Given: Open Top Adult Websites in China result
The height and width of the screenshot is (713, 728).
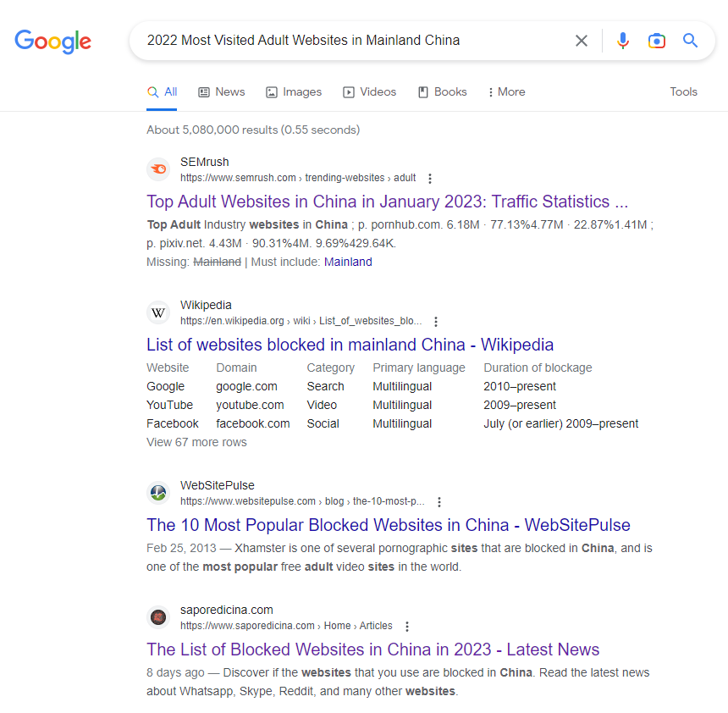Looking at the screenshot, I should click(387, 202).
